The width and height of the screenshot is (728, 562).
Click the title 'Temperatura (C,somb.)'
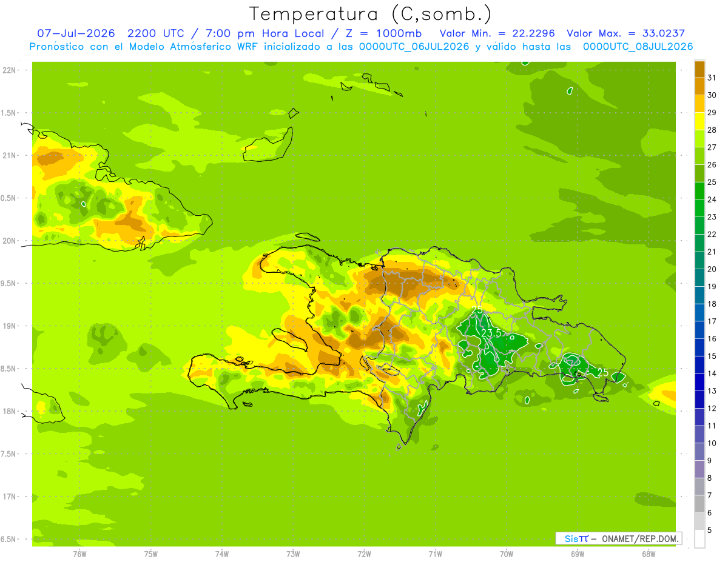(370, 14)
